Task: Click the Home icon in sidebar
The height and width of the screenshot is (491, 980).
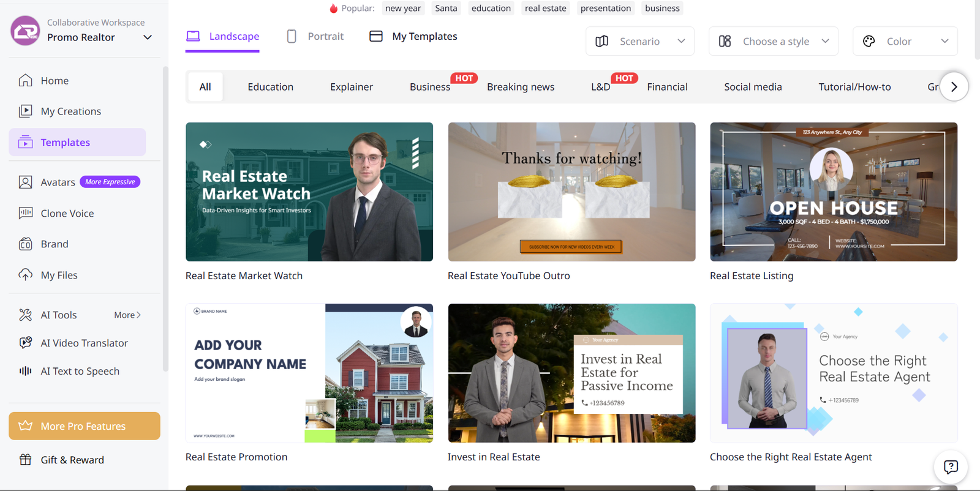Action: (25, 80)
